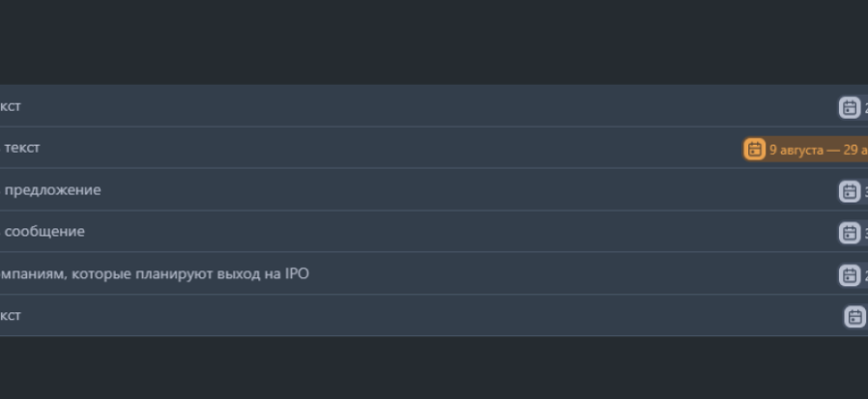Screen dimensions: 868x399
Task: Click the orange calendar icon
Action: [754, 150]
